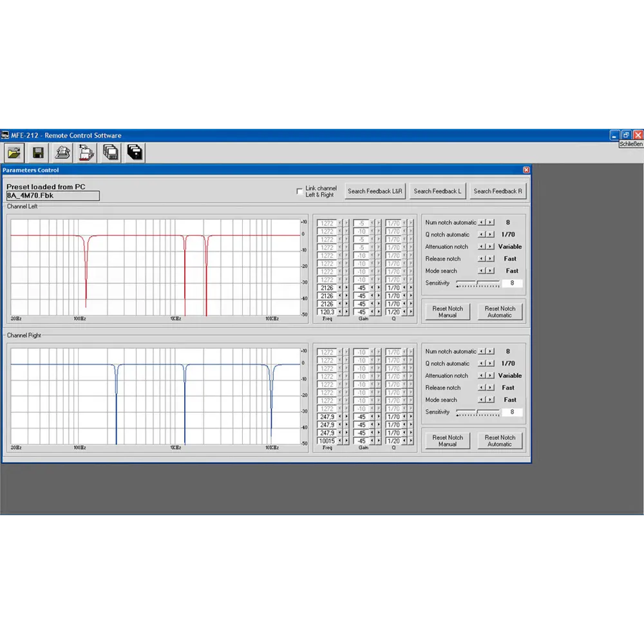Click the 10015 frequency field in Channel Right
The width and height of the screenshot is (644, 644).
(x=327, y=441)
